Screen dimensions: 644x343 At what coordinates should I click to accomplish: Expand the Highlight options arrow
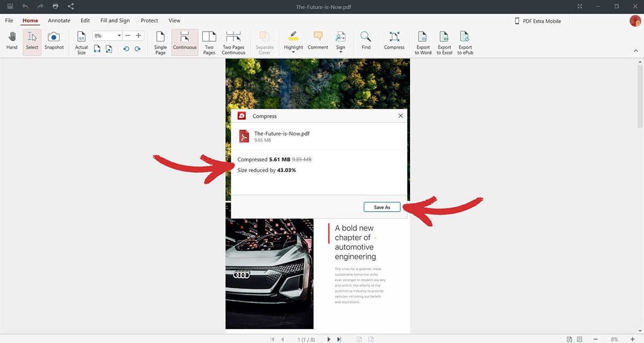293,53
